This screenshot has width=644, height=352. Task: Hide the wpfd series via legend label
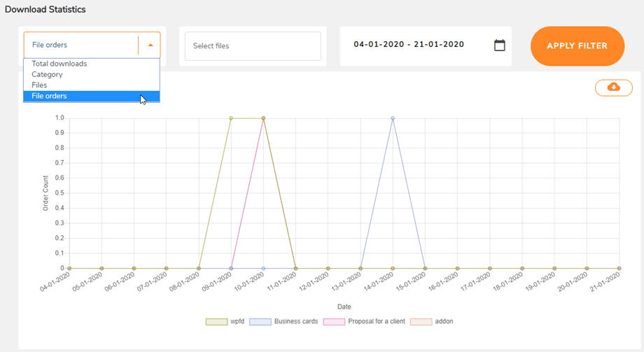pyautogui.click(x=240, y=322)
